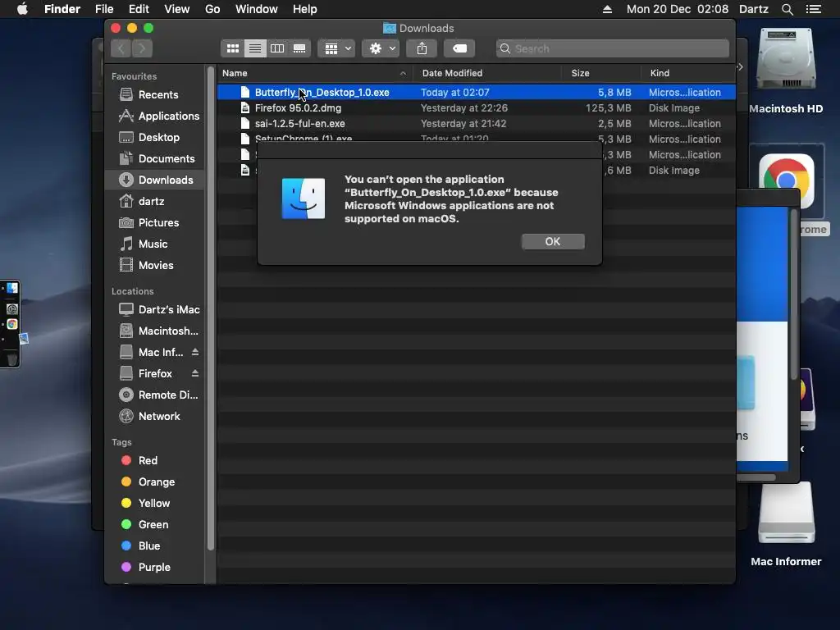The width and height of the screenshot is (840, 630).
Task: Sort by the Date Modified column
Action: (487, 73)
